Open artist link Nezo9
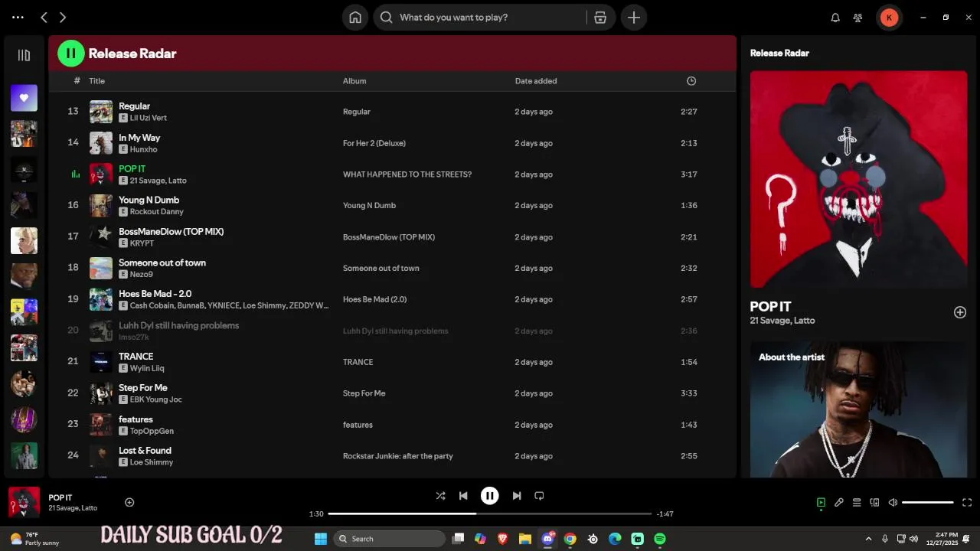 pyautogui.click(x=142, y=274)
